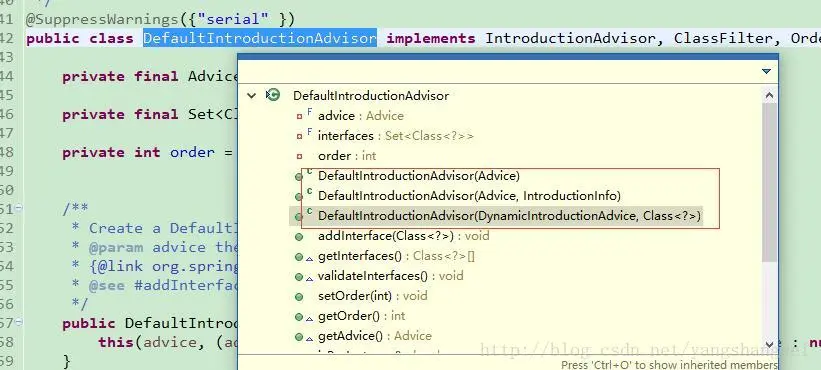Screen dimensions: 821x370
Task: Click the public method icon beside getOrder
Action: click(x=299, y=317)
